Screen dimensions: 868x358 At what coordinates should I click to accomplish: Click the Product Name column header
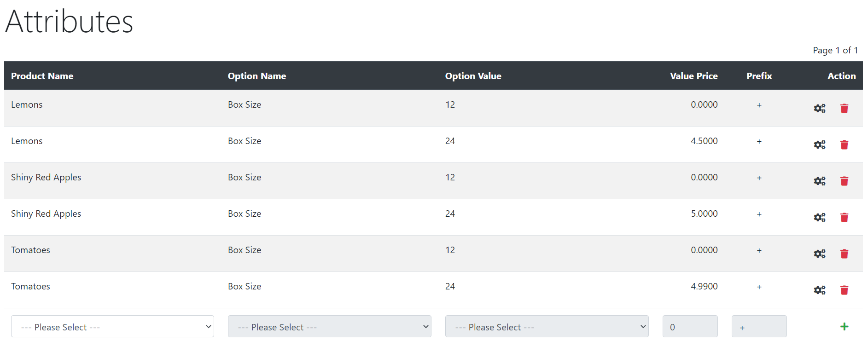(x=42, y=76)
